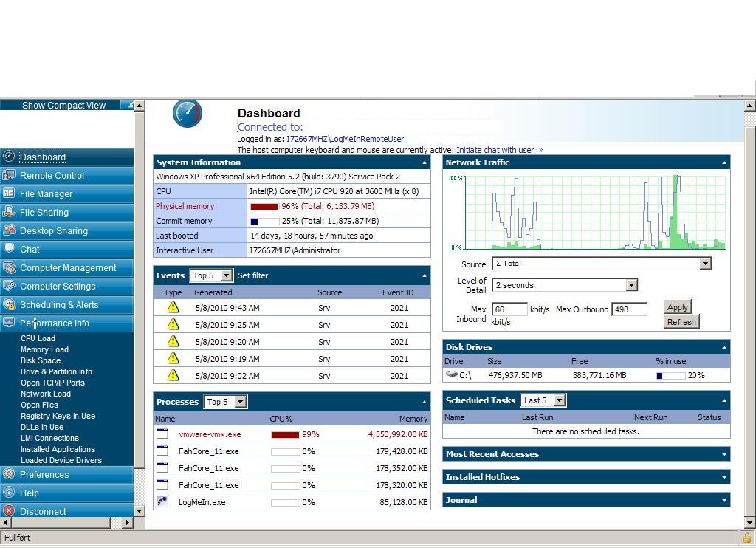
Task: Expand the Most Recent Accesses panel
Action: [x=724, y=455]
